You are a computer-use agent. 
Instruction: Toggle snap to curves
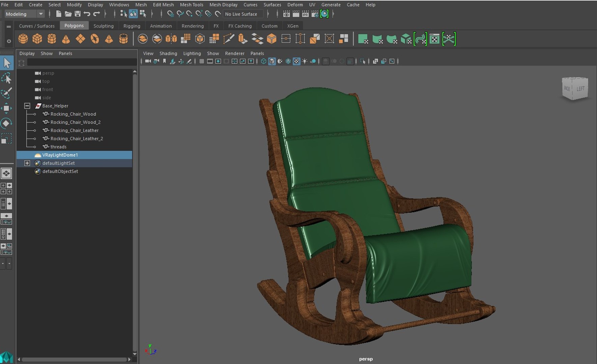point(180,14)
